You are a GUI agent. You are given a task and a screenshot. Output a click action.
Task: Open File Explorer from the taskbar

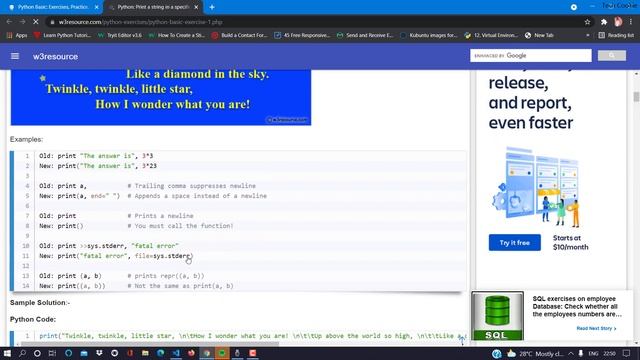(145, 353)
